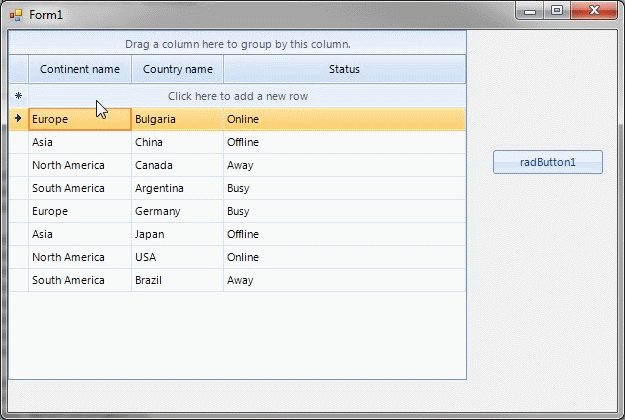This screenshot has width=625, height=420.
Task: Select the Argentina cell
Action: click(x=177, y=188)
